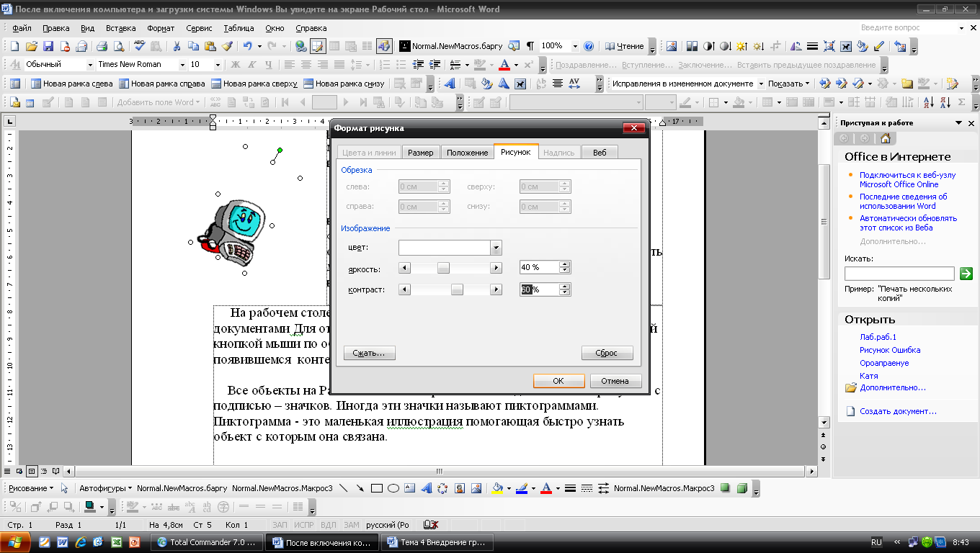Open the Вставка menu

tap(120, 28)
